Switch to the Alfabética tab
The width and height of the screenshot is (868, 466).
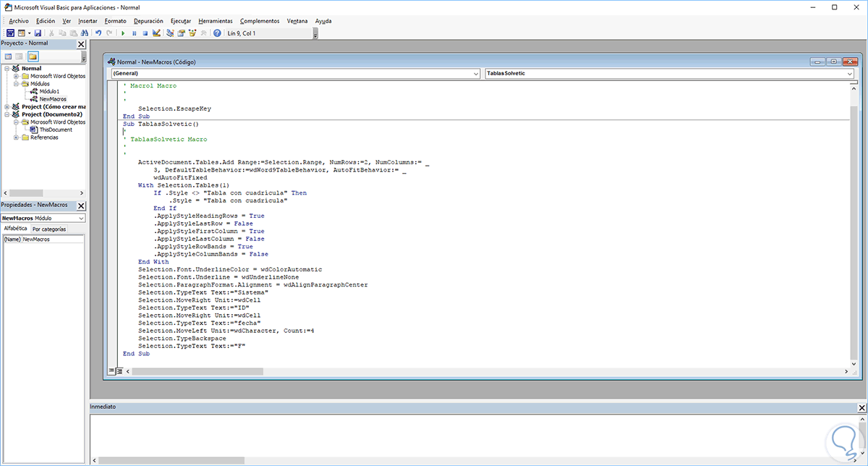15,229
